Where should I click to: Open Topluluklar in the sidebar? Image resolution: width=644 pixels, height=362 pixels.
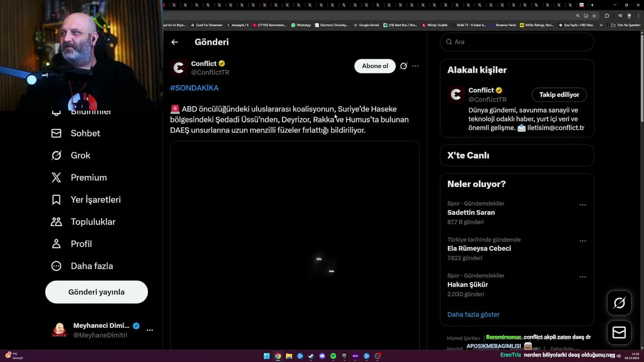(84, 222)
